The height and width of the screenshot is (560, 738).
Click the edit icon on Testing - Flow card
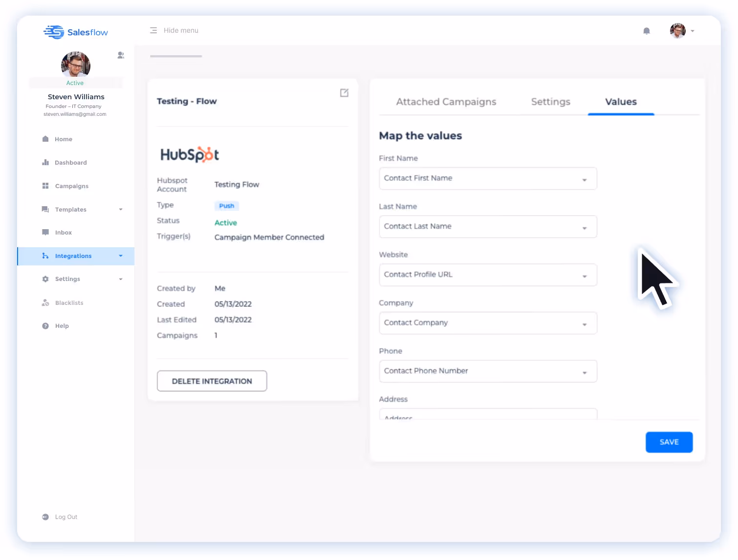tap(344, 93)
